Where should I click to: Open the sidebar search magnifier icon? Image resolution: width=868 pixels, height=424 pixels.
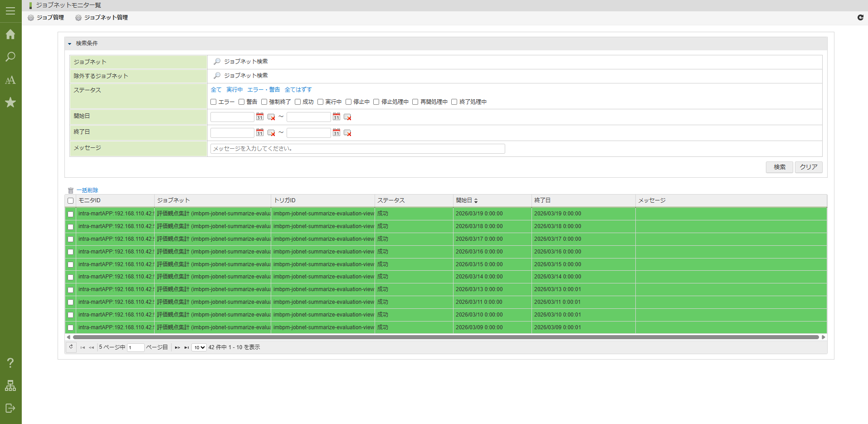coord(10,57)
